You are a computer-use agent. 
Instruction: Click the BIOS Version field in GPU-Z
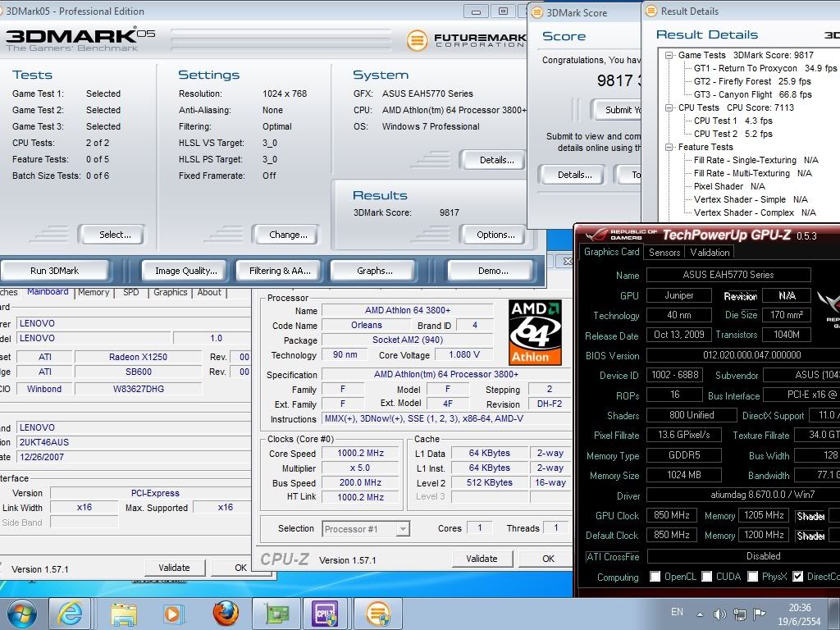tap(743, 355)
